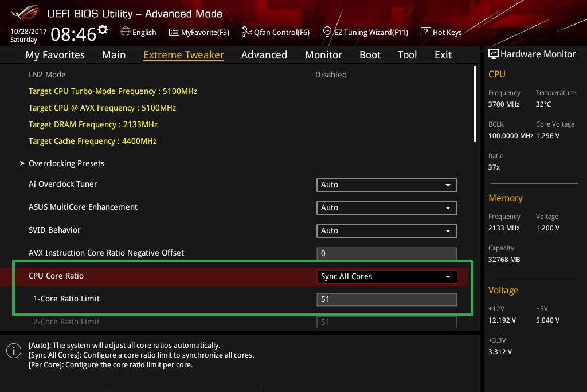
Task: Click the AVX Instruction Core Ratio Negative Offset field
Action: 387,253
